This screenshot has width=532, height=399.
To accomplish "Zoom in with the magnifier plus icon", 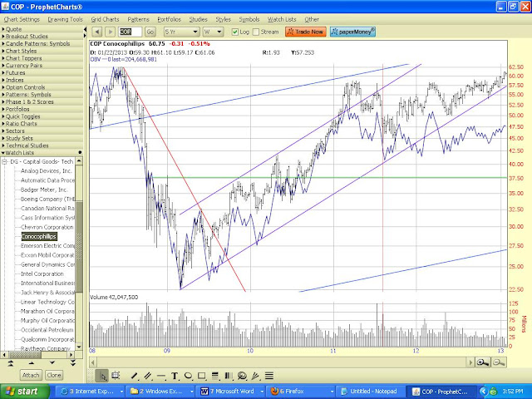I will 482,362.
